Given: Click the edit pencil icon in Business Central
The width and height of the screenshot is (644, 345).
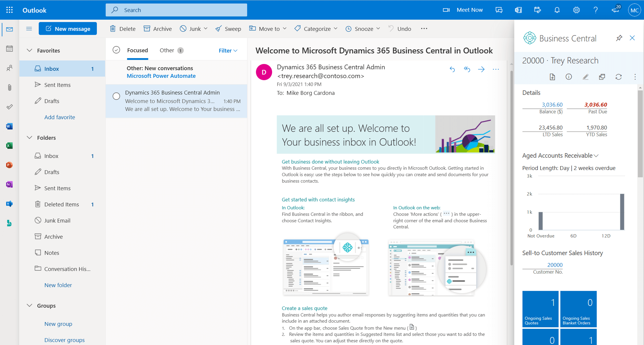Looking at the screenshot, I should (x=585, y=77).
